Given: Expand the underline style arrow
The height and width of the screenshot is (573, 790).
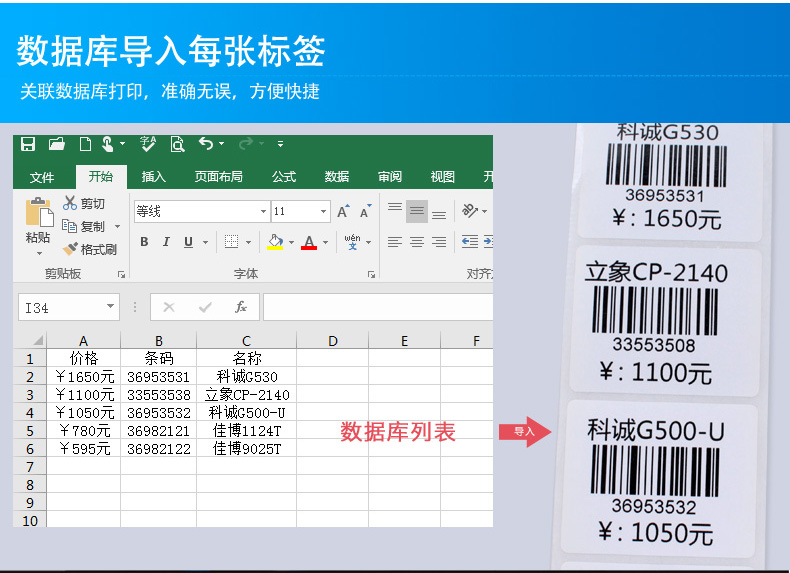Looking at the screenshot, I should (x=206, y=242).
